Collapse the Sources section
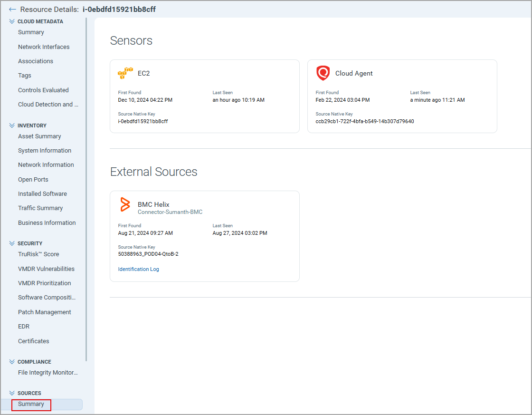 pyautogui.click(x=12, y=393)
